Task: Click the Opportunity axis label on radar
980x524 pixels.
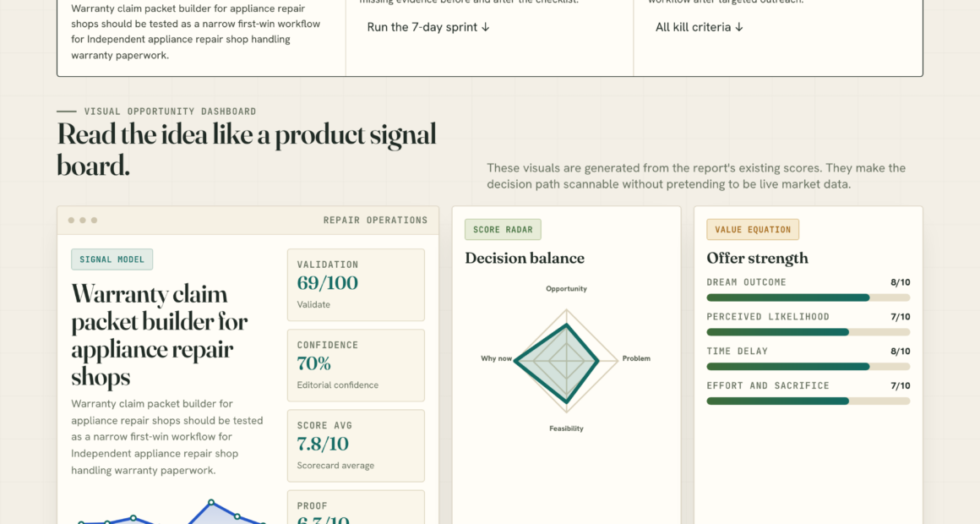Action: point(566,289)
